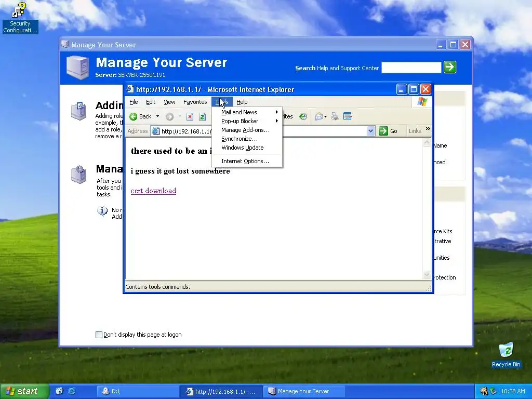Switch to Manage Your Server taskbar button

304,391
